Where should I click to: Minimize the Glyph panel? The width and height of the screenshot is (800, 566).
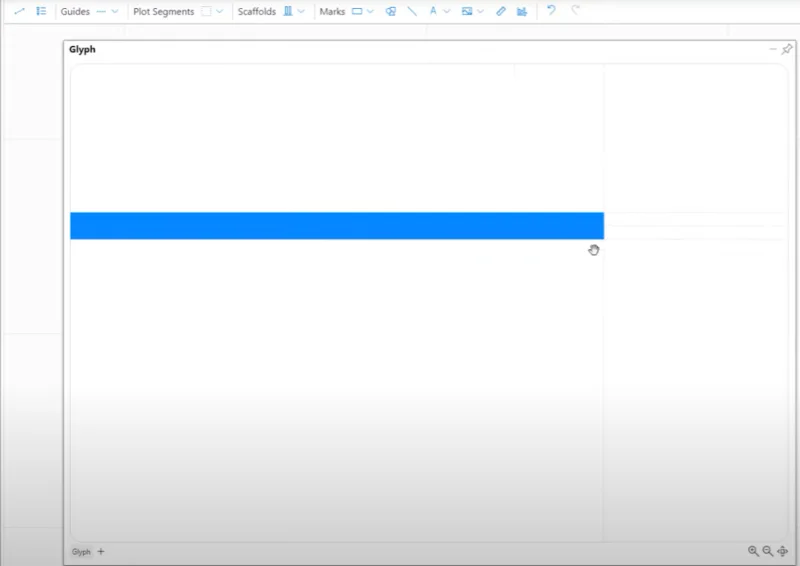(773, 49)
